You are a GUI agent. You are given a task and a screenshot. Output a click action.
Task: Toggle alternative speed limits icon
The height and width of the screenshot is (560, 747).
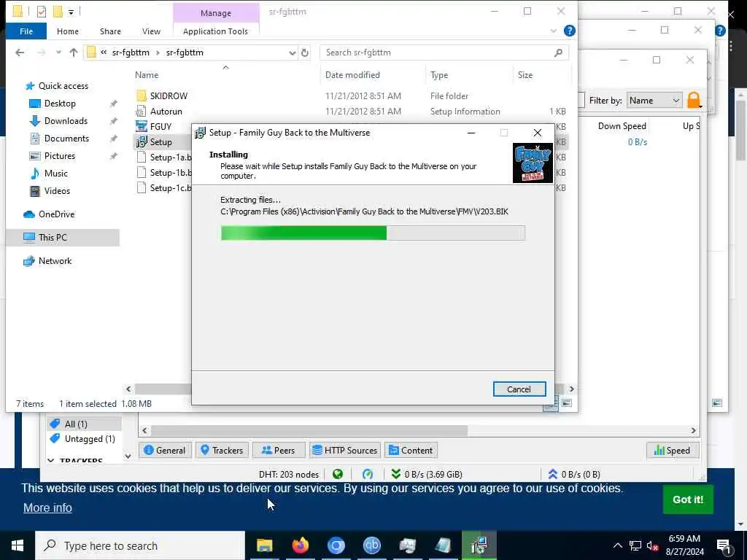[x=368, y=474]
